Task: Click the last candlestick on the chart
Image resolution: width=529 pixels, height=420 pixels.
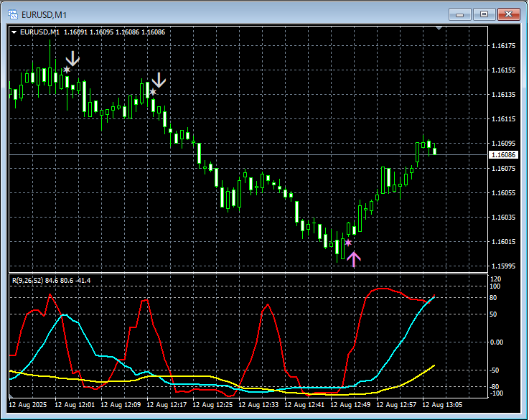Action: 434,150
